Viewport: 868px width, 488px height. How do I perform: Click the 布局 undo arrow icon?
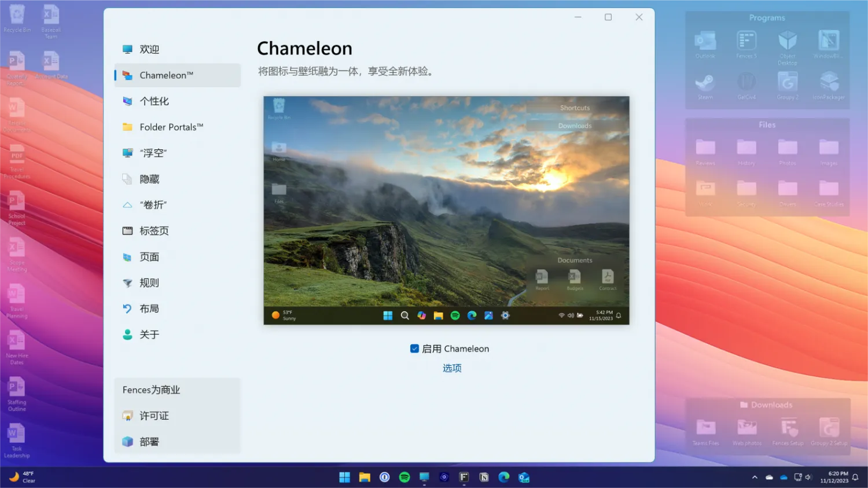coord(127,309)
